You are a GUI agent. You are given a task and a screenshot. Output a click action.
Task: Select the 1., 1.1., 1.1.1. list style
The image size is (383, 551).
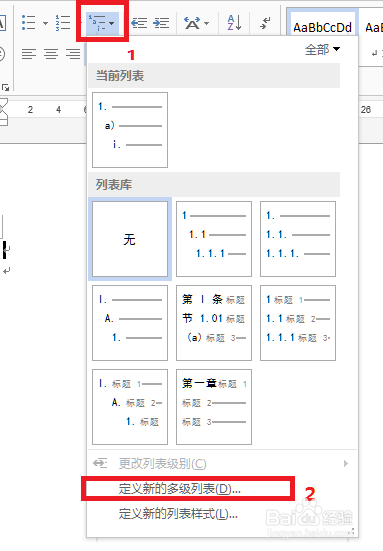click(x=298, y=239)
